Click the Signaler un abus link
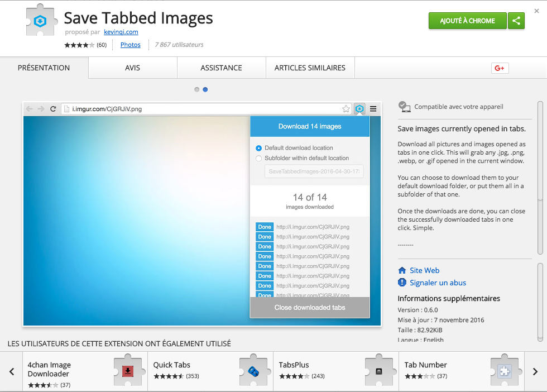 [x=438, y=283]
